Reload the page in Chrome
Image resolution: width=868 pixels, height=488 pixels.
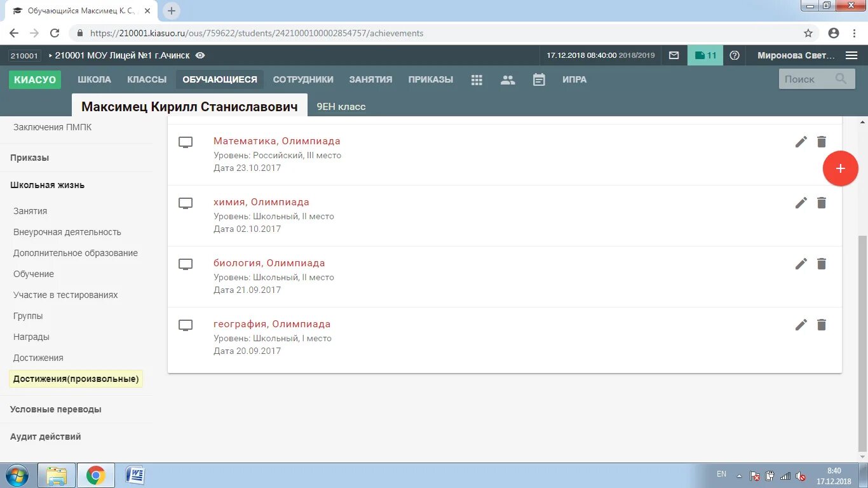[x=55, y=33]
